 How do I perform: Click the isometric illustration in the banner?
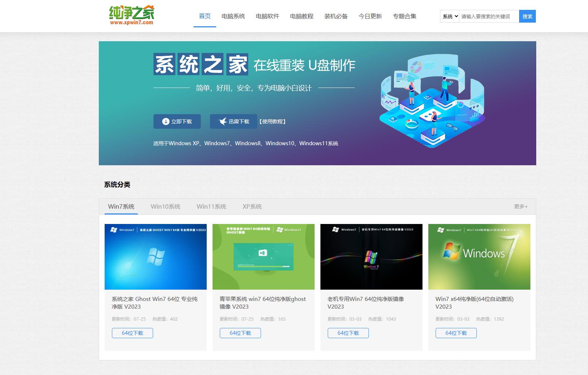pos(433,101)
